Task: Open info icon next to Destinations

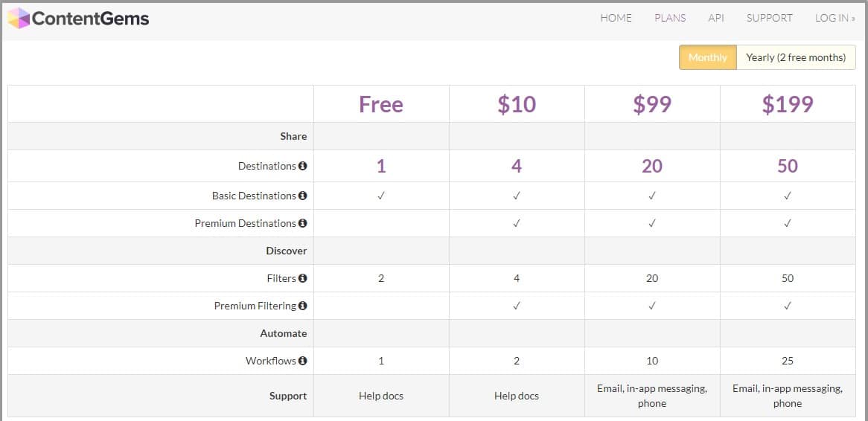Action: (302, 166)
